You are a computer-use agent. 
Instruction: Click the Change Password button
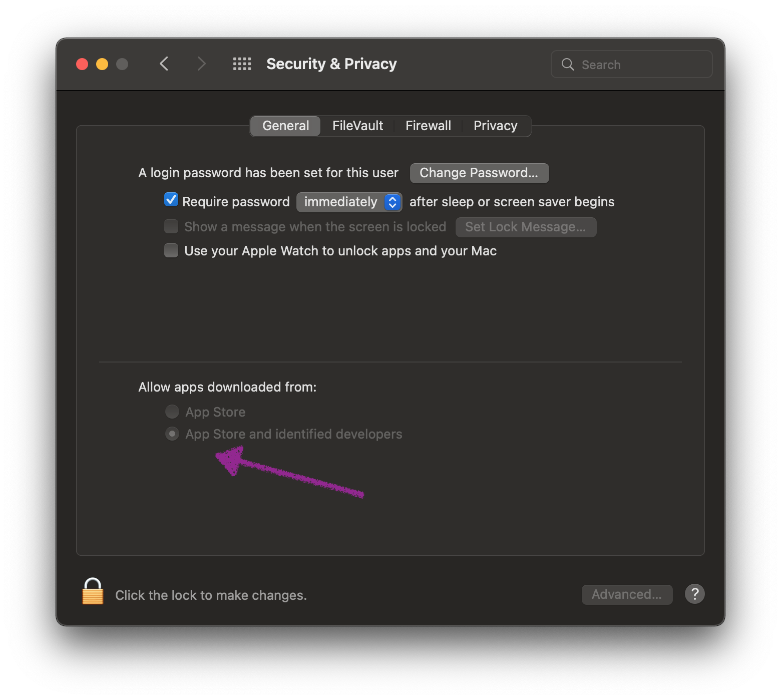pyautogui.click(x=479, y=173)
